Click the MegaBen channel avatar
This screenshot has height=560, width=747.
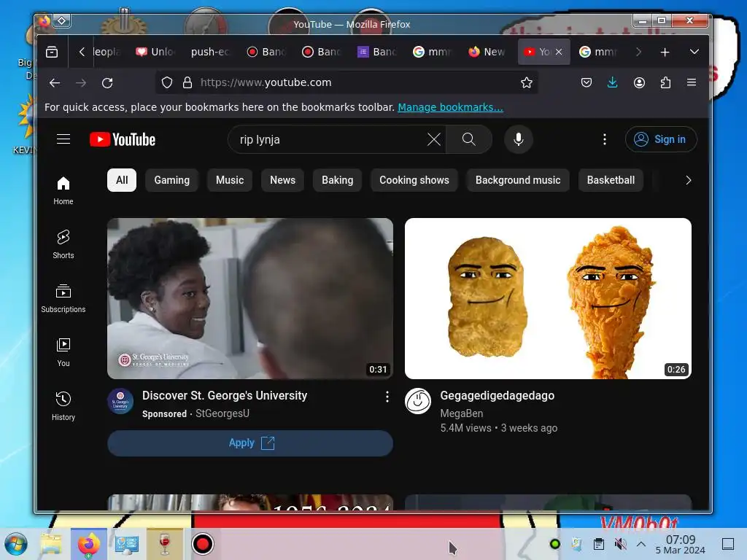pyautogui.click(x=418, y=401)
